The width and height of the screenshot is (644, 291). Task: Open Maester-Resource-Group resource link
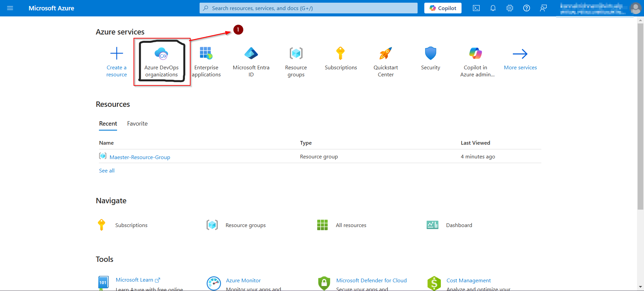pos(140,157)
